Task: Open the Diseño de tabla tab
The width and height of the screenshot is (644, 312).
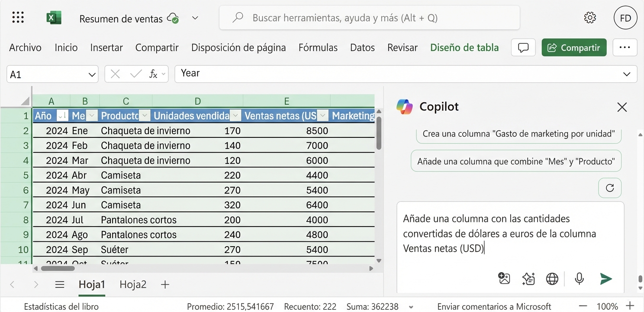Action: point(464,47)
